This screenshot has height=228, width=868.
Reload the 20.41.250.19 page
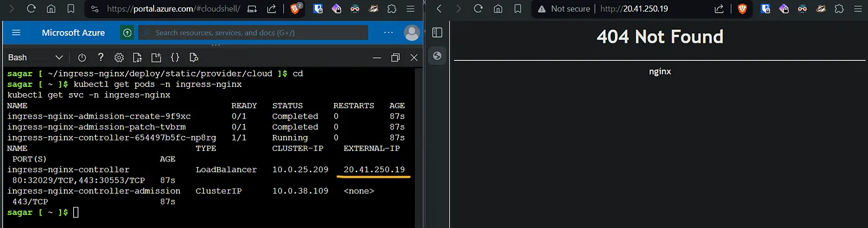(479, 9)
